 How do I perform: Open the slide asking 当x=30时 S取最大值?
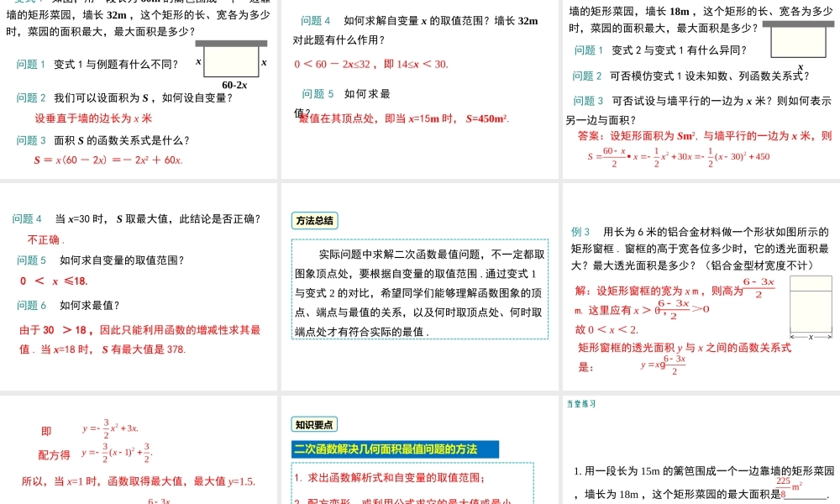click(139, 286)
